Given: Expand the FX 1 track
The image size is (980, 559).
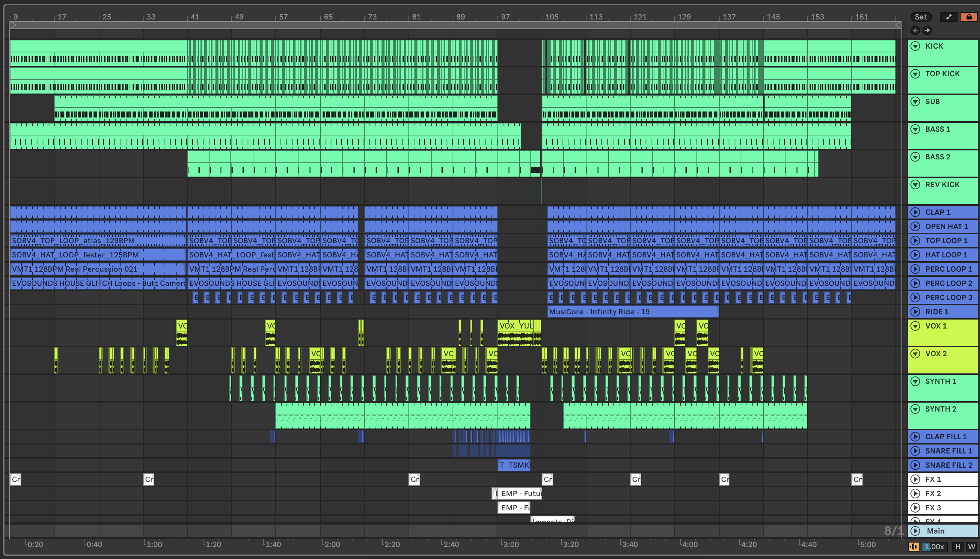Looking at the screenshot, I should pyautogui.click(x=916, y=479).
